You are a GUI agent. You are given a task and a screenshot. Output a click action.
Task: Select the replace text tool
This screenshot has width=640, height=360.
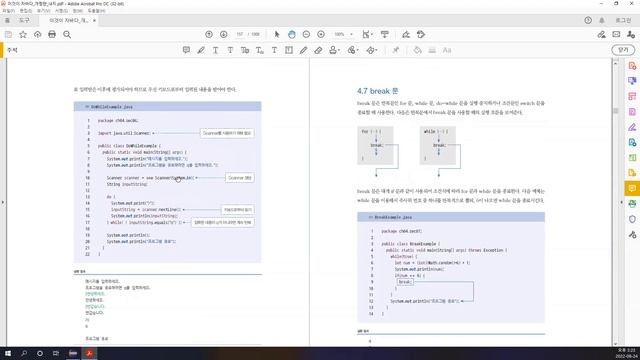[245, 50]
